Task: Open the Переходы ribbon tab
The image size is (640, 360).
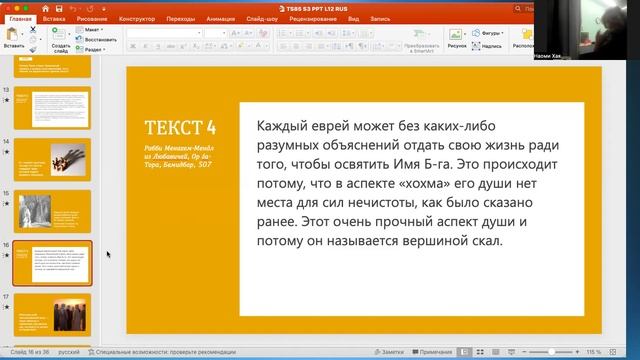Action: (180, 19)
